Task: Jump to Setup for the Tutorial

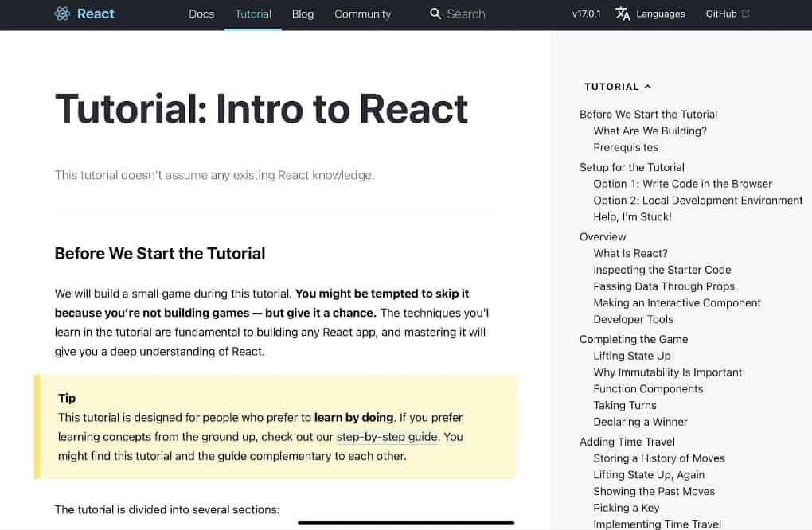Action: 632,167
